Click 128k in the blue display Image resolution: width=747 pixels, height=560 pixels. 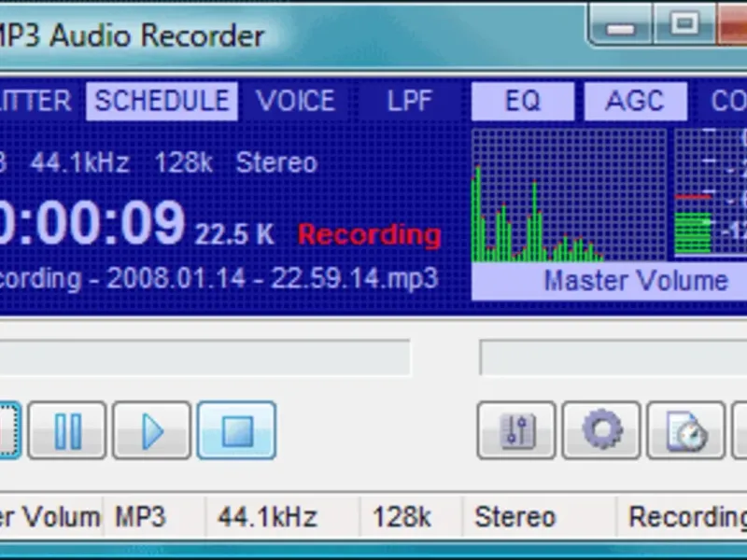183,162
